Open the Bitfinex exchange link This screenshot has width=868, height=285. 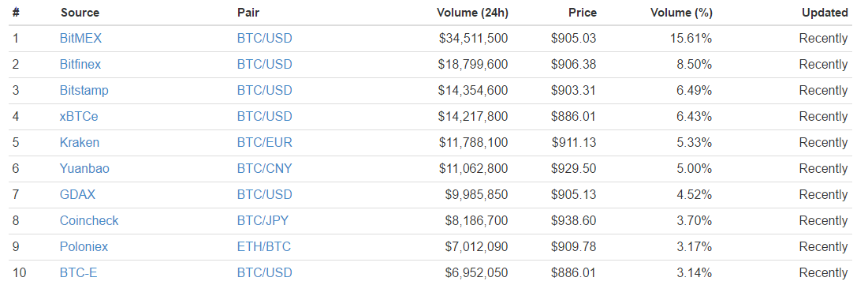point(80,64)
